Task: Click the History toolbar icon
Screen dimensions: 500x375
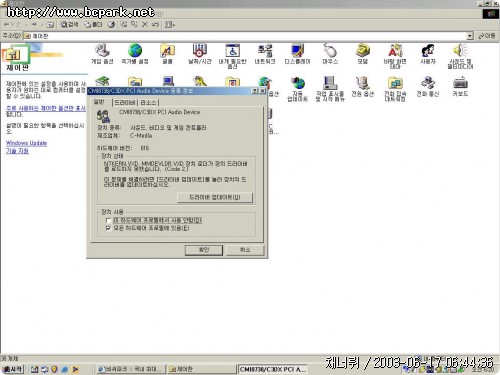Action: pyautogui.click(x=111, y=24)
